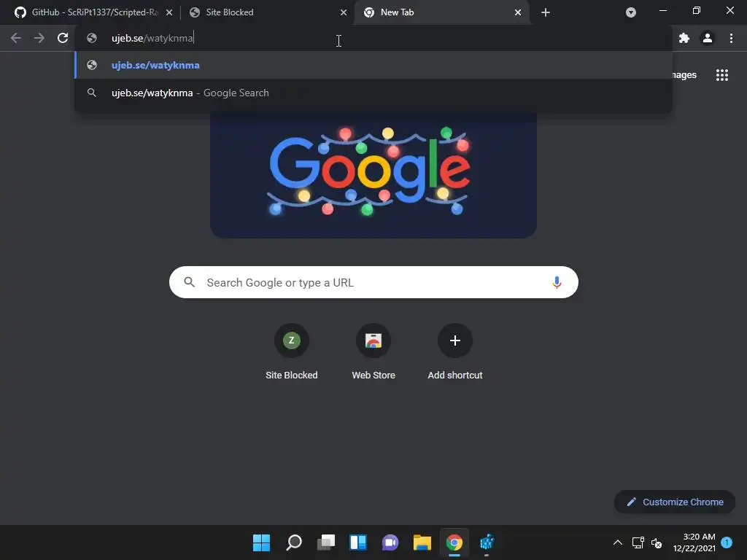Screen dimensions: 747x560
Task: Click the Chrome taskbar icon
Action: [454, 542]
